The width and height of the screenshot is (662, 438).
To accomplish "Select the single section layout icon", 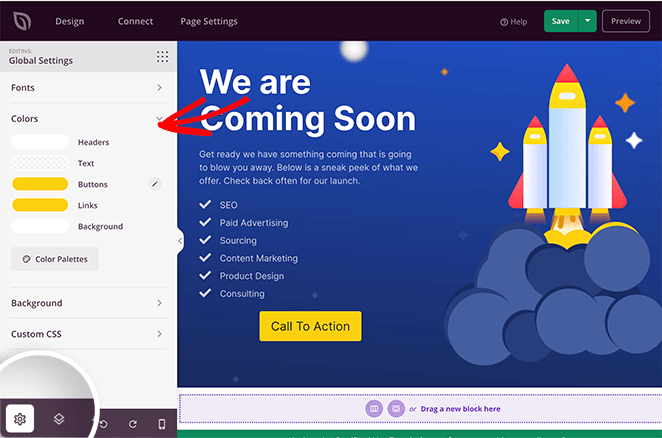I will (x=396, y=408).
